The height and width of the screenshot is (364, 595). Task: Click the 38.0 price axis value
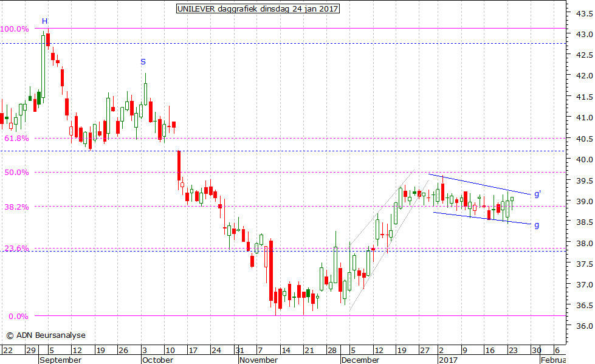[x=585, y=242]
